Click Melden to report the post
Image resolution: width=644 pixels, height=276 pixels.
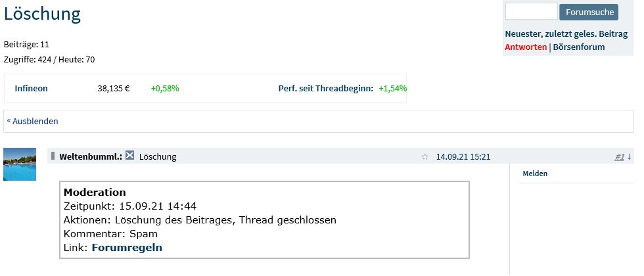[535, 173]
